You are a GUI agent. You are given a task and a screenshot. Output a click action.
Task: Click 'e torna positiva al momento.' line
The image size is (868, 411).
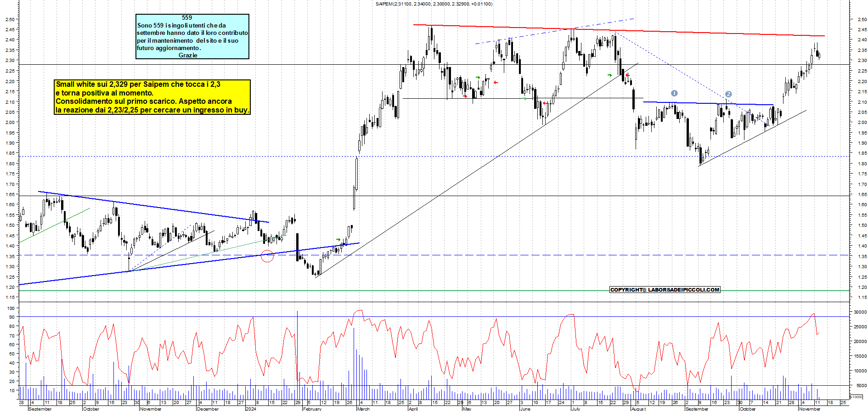pyautogui.click(x=105, y=93)
